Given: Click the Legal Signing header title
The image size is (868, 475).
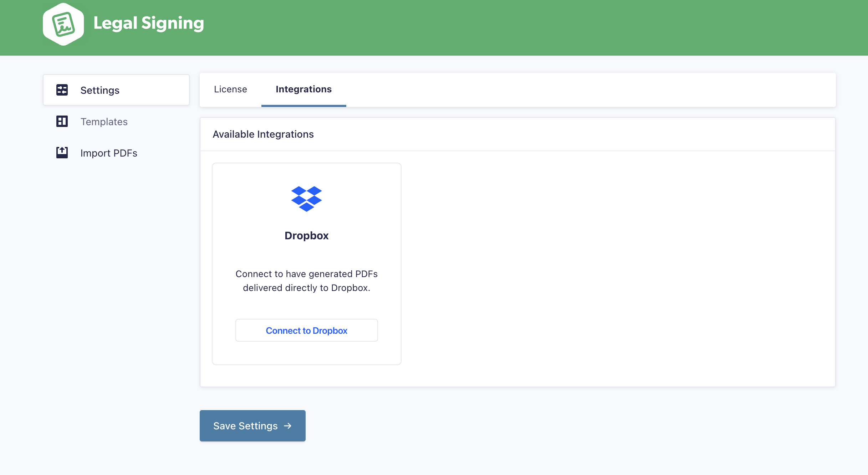Looking at the screenshot, I should pos(149,24).
